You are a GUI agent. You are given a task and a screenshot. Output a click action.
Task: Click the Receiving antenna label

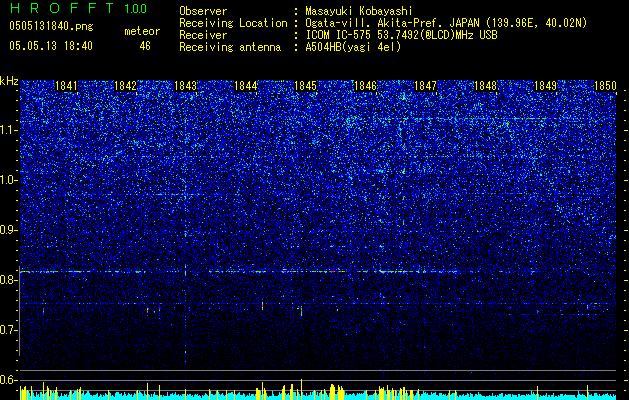pyautogui.click(x=230, y=47)
